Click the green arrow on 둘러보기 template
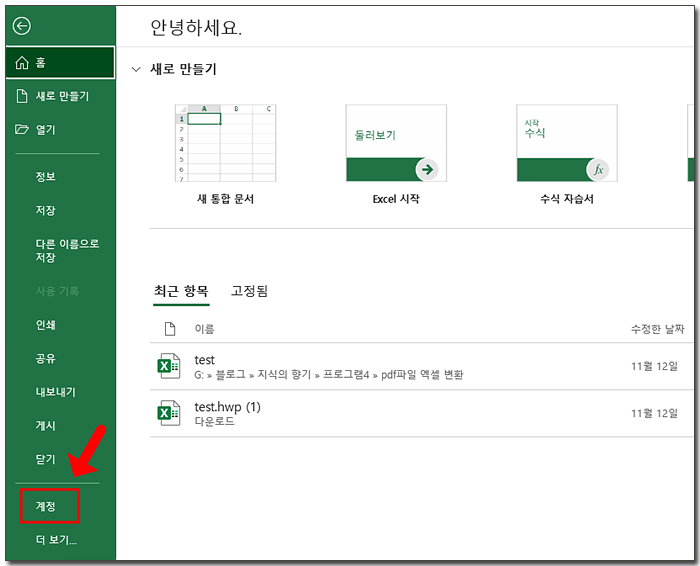The height and width of the screenshot is (566, 700). pos(427,170)
